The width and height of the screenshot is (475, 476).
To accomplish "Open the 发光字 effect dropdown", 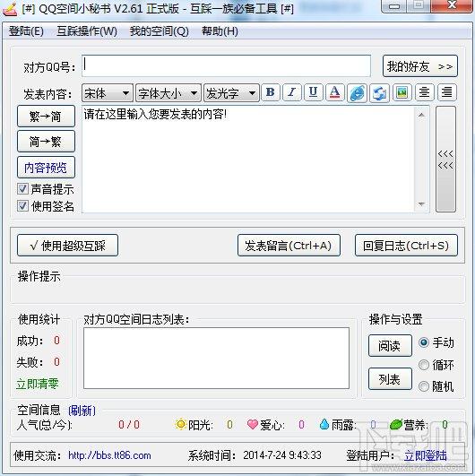I will click(231, 93).
